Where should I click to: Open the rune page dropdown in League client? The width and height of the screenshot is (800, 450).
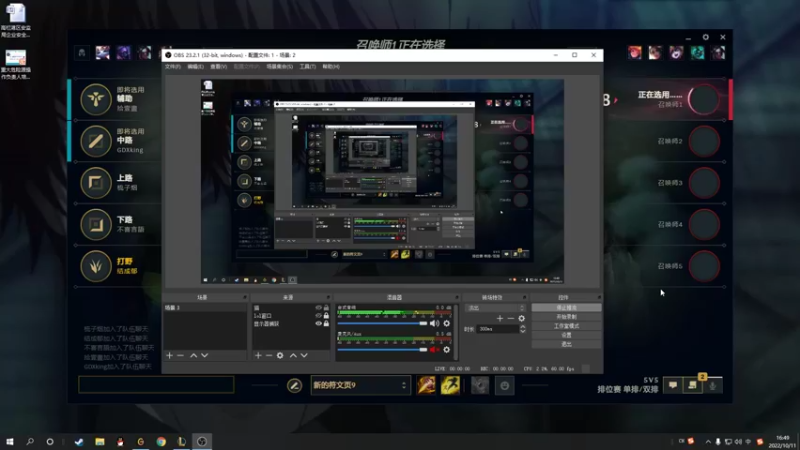(360, 385)
